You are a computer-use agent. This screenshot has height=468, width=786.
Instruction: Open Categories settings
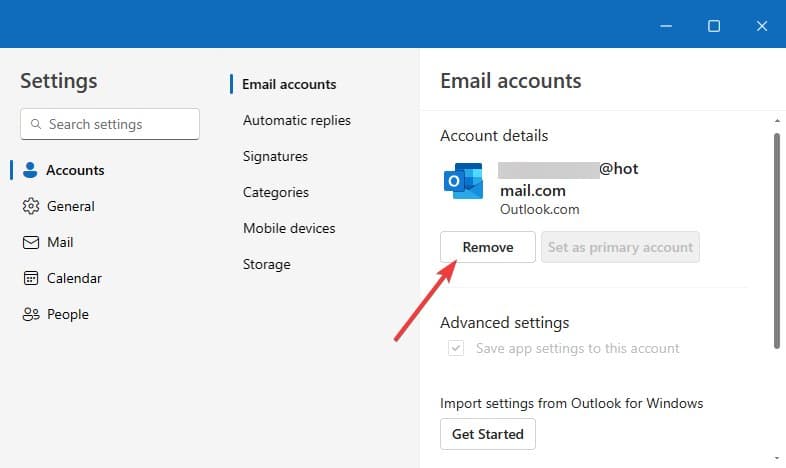click(276, 192)
